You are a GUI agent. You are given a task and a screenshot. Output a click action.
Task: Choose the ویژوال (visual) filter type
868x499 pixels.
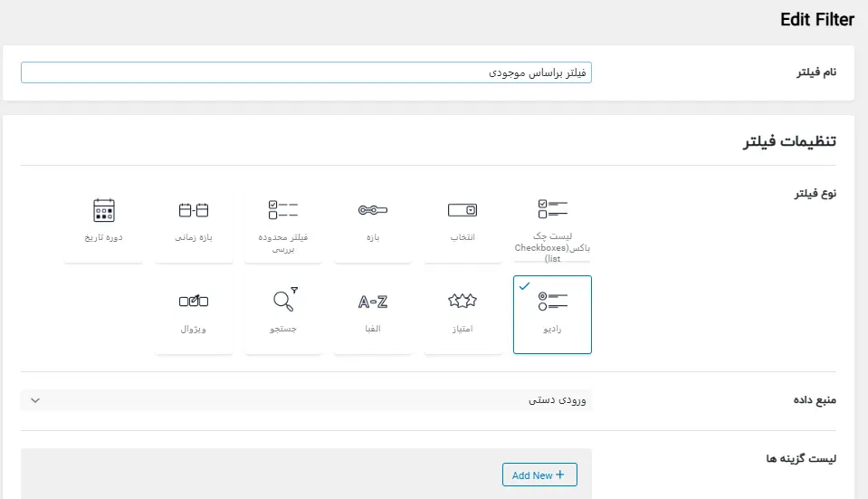(193, 314)
